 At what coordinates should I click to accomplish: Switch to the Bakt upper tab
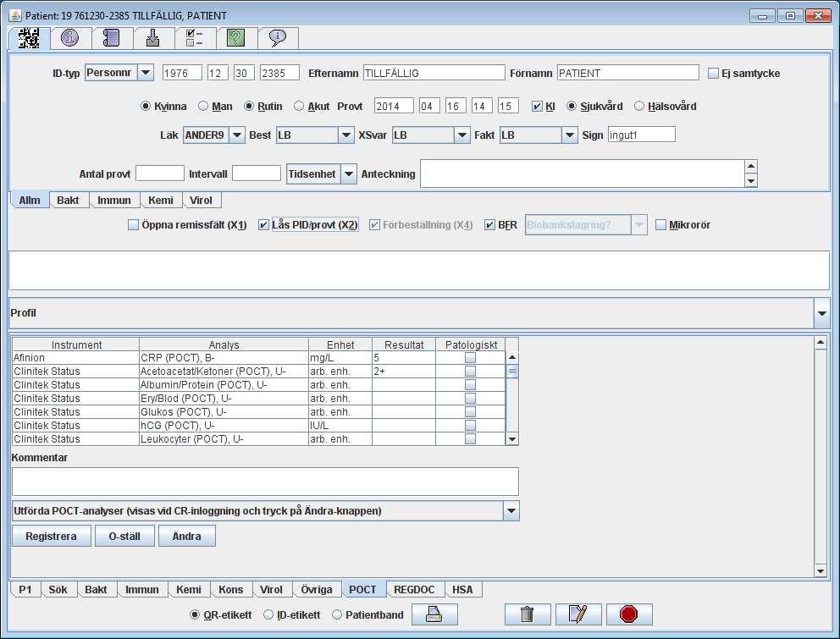pos(68,201)
